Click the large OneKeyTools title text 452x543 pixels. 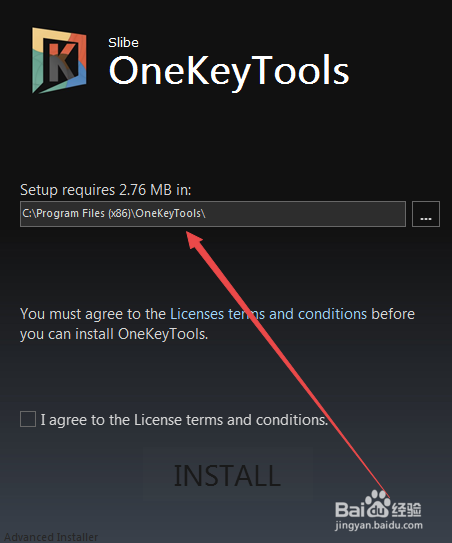tap(229, 72)
